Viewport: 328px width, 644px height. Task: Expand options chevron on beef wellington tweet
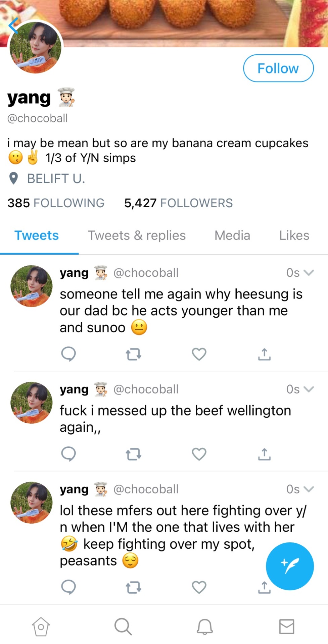click(309, 389)
